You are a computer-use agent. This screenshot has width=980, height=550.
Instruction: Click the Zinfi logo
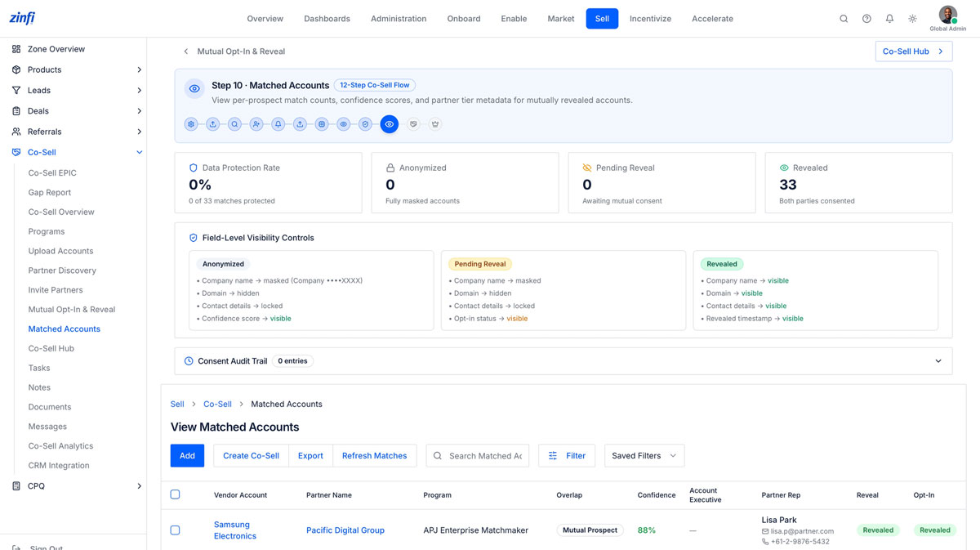pos(22,18)
